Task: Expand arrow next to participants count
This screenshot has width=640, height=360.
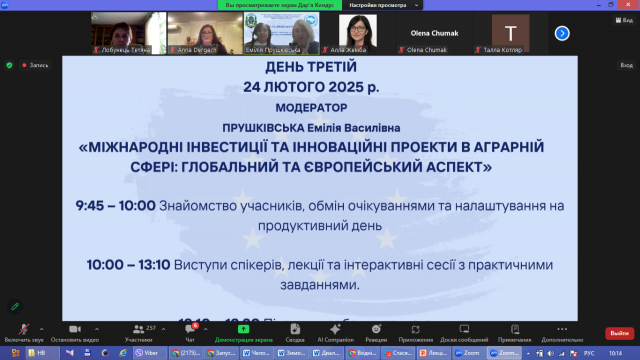Action: pos(163,329)
